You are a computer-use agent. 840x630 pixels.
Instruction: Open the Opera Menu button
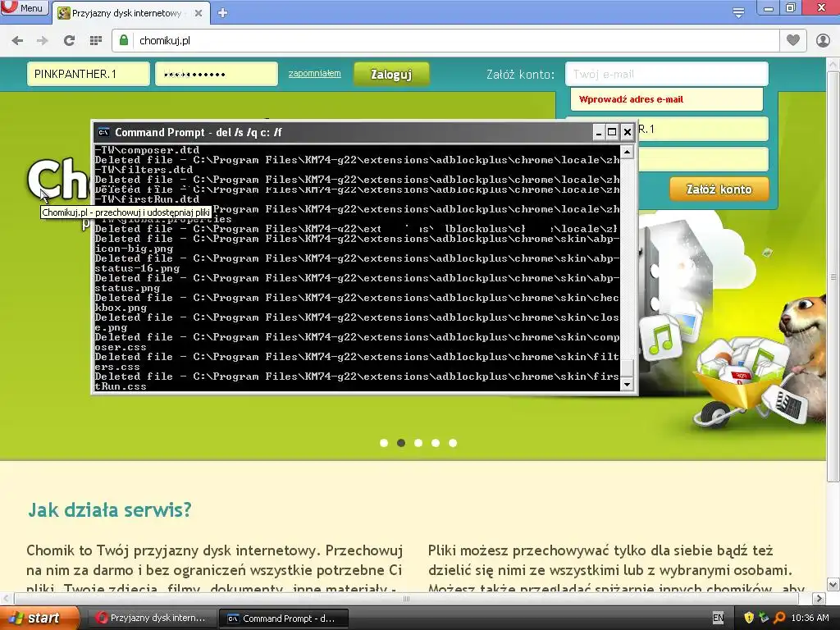tap(24, 7)
